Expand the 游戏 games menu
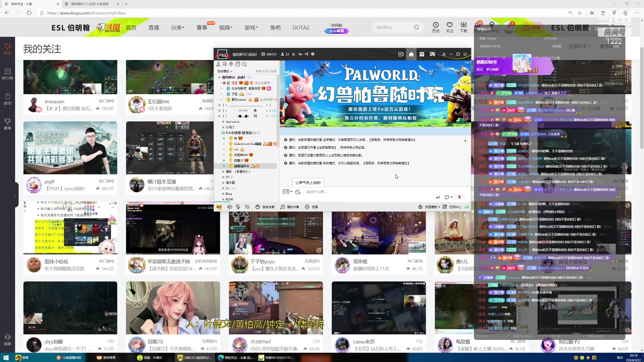The image size is (644, 362). (x=251, y=27)
